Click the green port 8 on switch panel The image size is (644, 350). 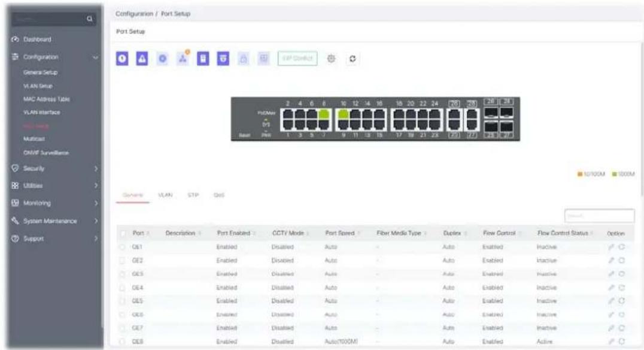click(x=324, y=114)
